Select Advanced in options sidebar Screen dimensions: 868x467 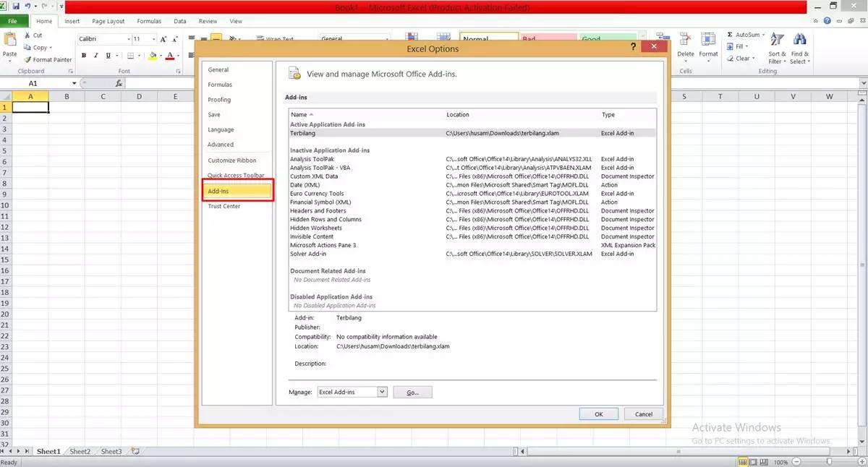[221, 145]
